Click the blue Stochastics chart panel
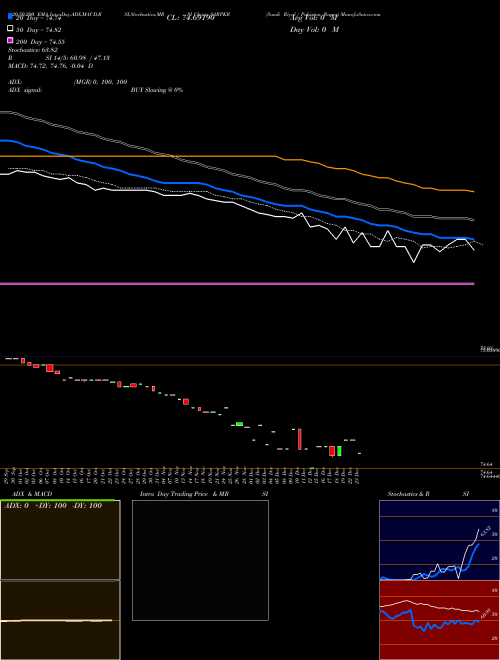Image resolution: width=500 pixels, height=660 pixels. pyautogui.click(x=439, y=540)
